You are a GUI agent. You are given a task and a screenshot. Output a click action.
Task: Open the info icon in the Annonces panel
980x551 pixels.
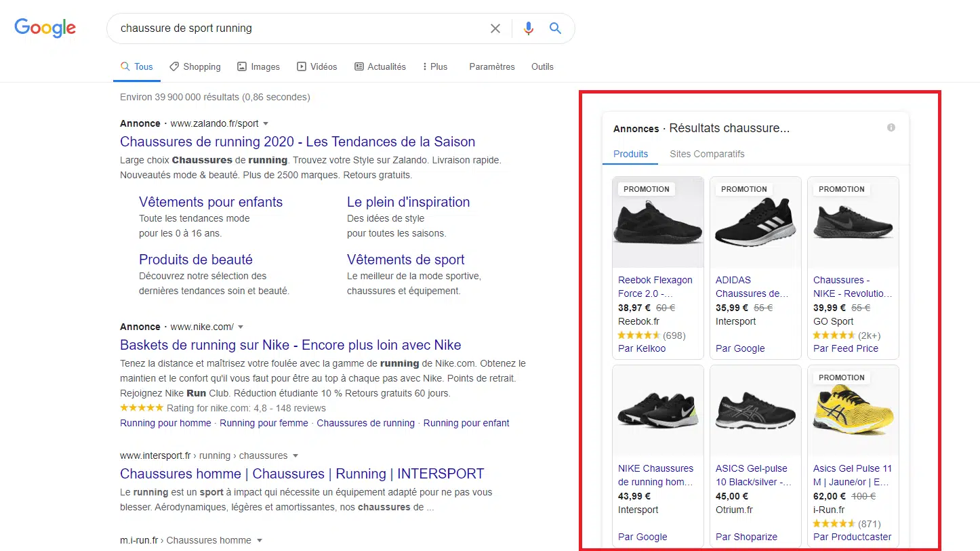coord(891,127)
